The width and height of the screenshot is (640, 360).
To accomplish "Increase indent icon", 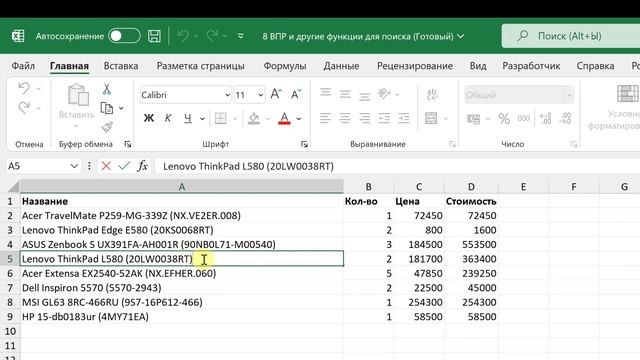I will (x=404, y=118).
